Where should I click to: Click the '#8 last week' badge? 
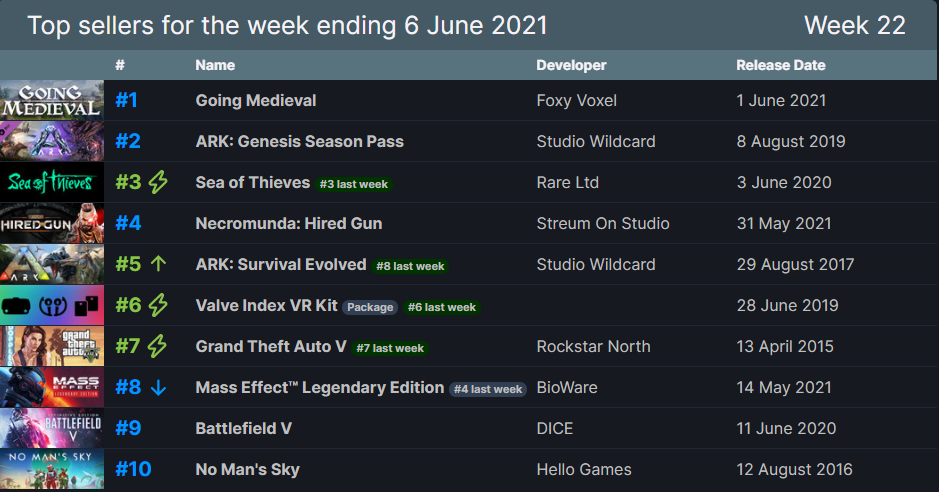(410, 266)
